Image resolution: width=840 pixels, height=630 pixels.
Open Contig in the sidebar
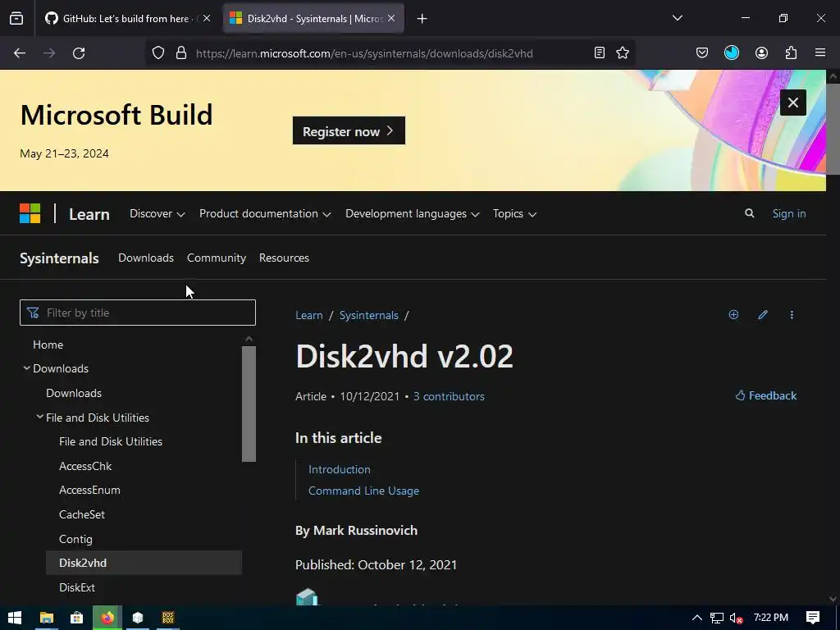tap(75, 539)
